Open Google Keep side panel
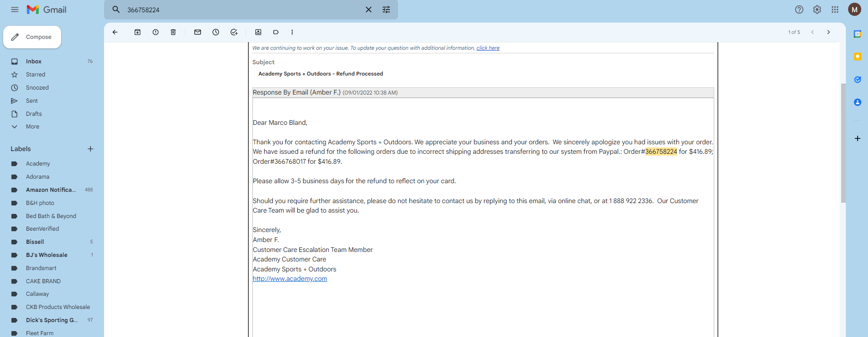This screenshot has height=337, width=868. click(x=857, y=57)
